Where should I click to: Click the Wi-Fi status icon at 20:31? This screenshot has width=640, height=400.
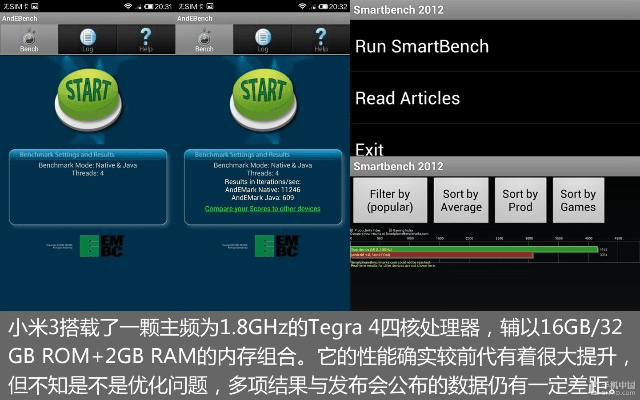[x=128, y=6]
